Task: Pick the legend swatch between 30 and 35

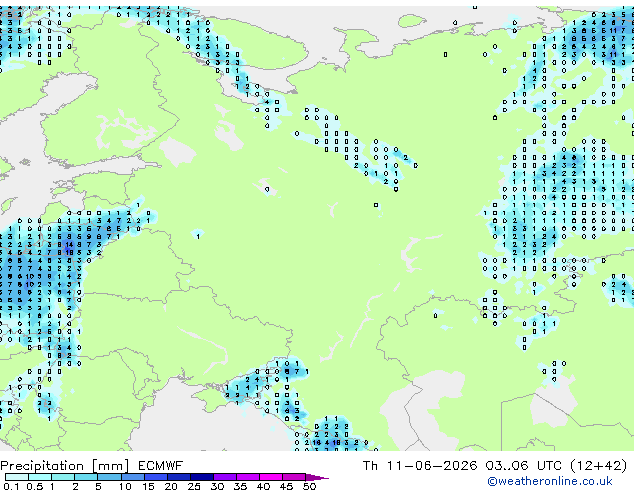Action: pos(225,477)
